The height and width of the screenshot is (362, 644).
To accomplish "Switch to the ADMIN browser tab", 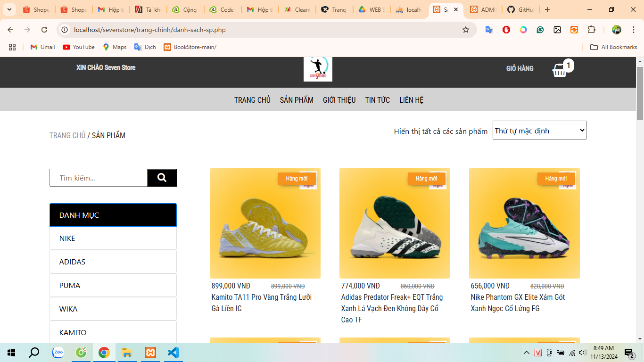I will [x=483, y=9].
